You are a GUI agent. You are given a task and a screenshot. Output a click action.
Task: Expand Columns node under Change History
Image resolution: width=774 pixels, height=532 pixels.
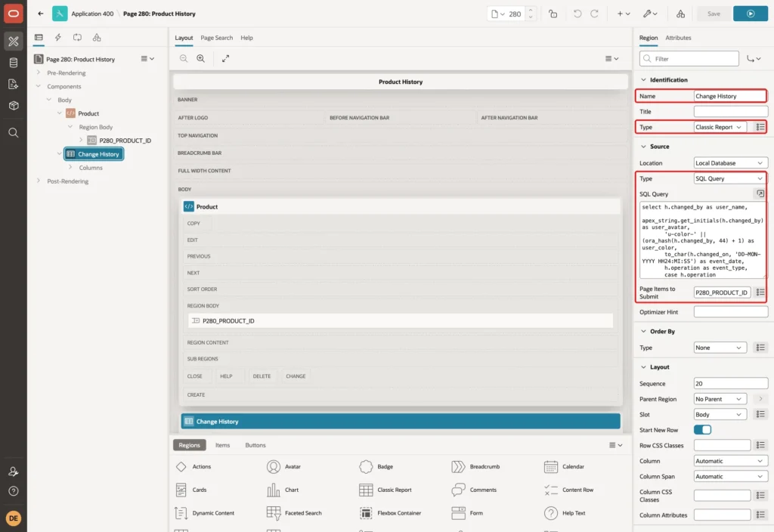pos(70,167)
